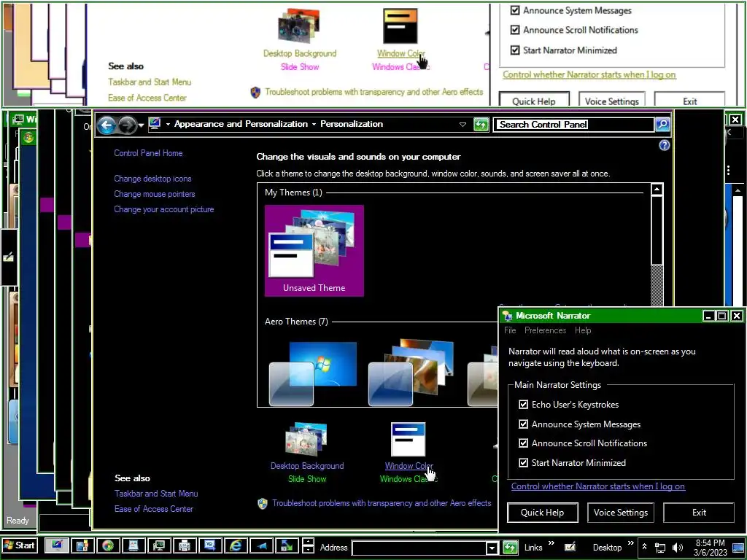Click the Show desktop button after the clock

click(x=738, y=548)
